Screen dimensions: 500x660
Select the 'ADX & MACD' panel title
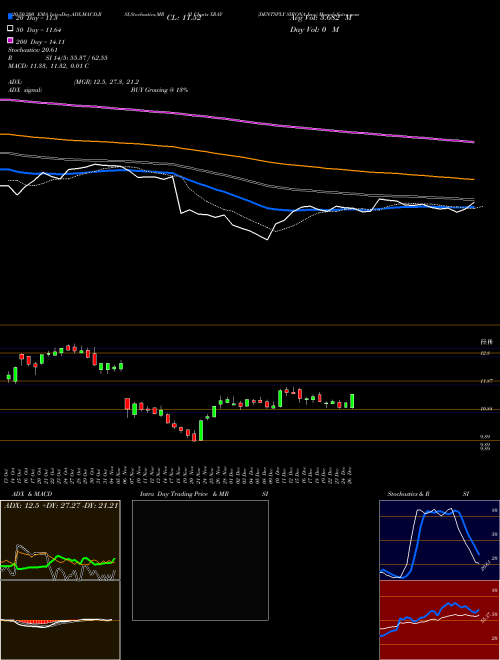32,494
